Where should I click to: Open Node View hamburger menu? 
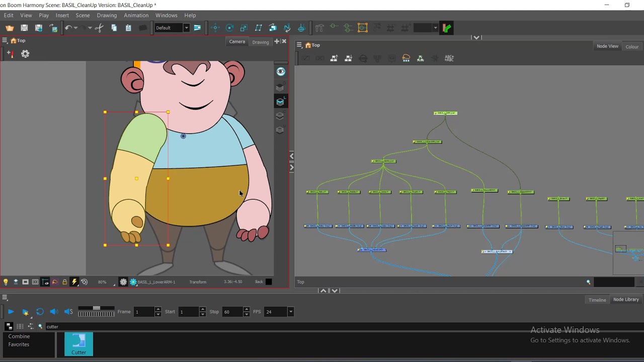point(299,45)
